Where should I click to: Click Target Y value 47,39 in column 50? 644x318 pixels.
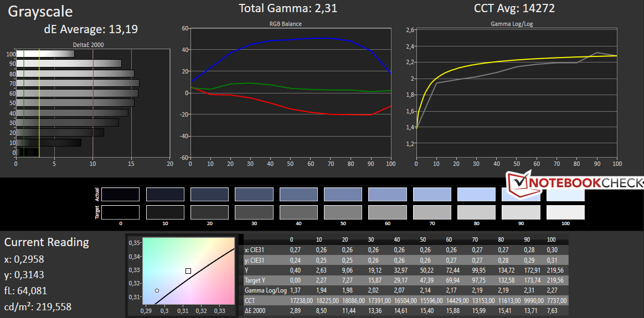coord(426,280)
